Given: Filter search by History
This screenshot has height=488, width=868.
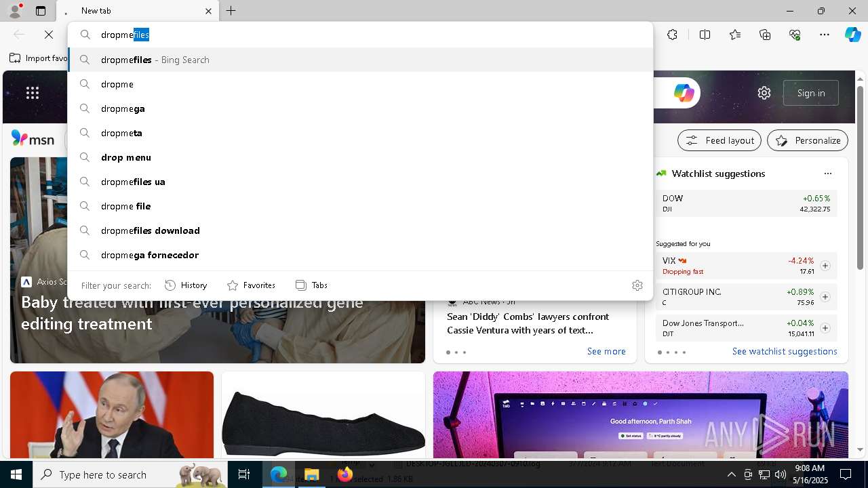Looking at the screenshot, I should [186, 285].
